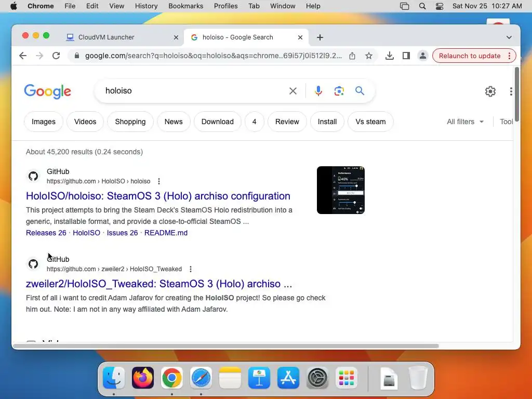Open Launchpad from the Dock
This screenshot has height=399, width=532.
point(347,378)
